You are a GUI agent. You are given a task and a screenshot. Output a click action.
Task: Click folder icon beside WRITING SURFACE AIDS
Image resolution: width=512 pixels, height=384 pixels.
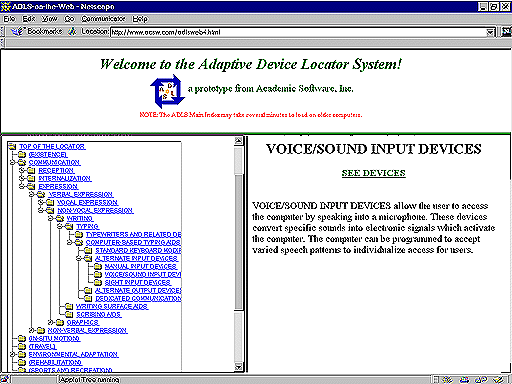point(69,306)
